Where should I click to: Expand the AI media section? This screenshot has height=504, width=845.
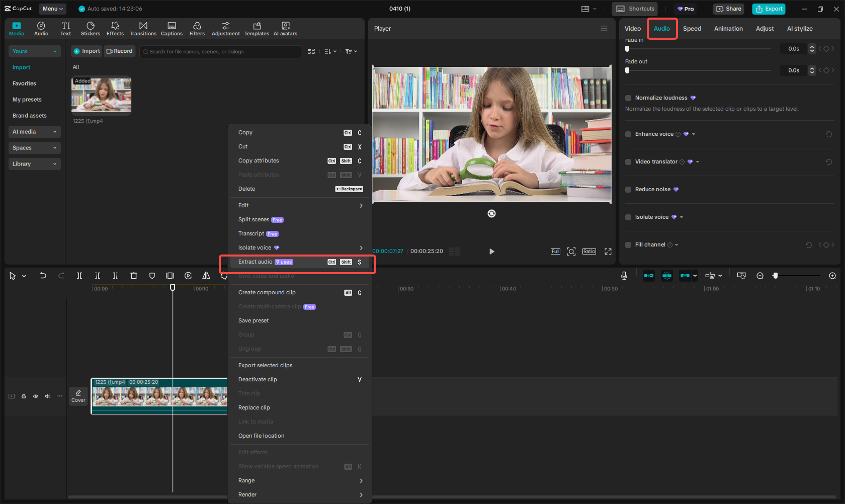click(x=34, y=132)
